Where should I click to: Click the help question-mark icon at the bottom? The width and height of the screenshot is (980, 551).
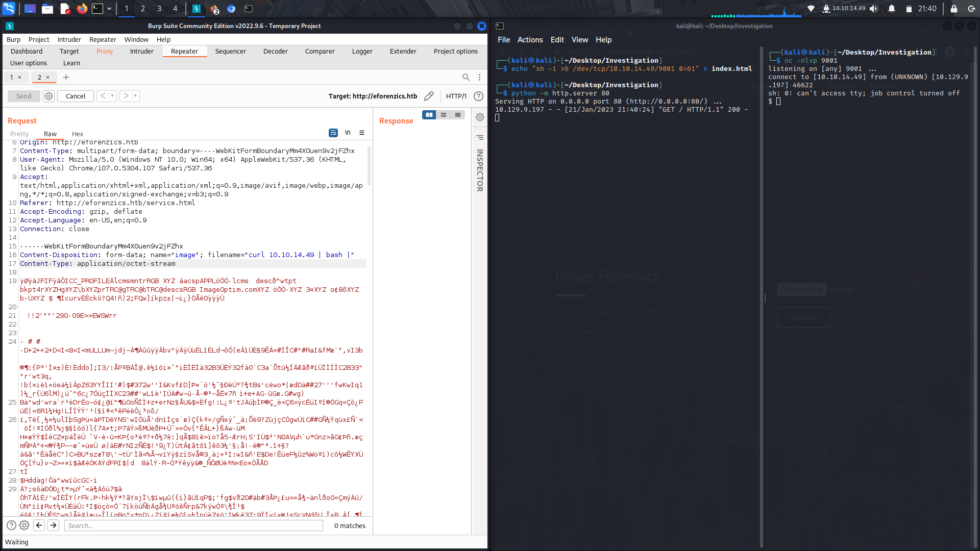click(x=12, y=525)
